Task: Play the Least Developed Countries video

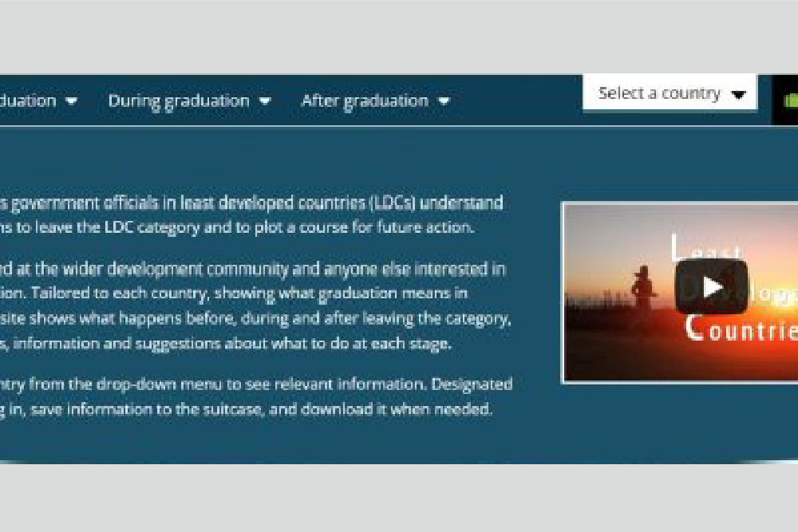Action: (x=711, y=287)
